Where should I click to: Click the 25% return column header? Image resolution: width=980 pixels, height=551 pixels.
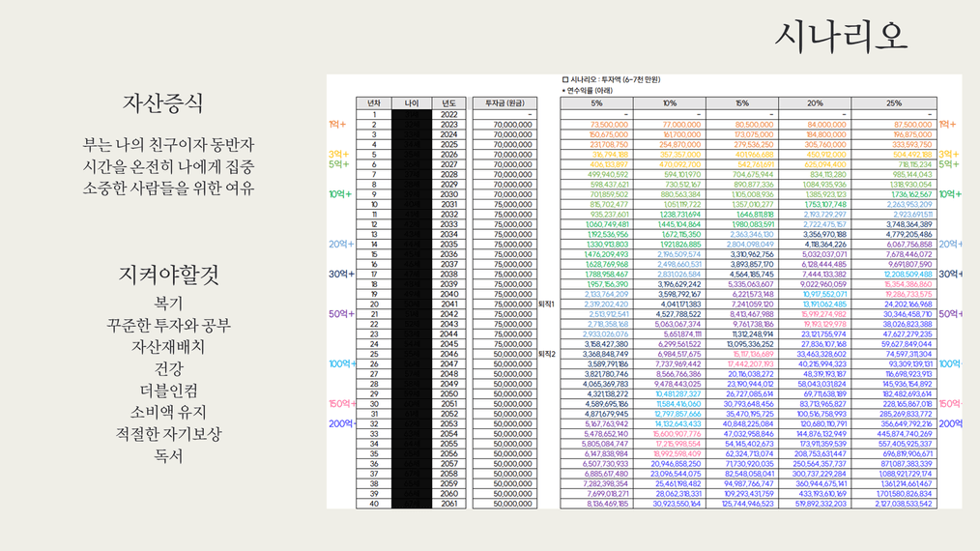coord(894,103)
